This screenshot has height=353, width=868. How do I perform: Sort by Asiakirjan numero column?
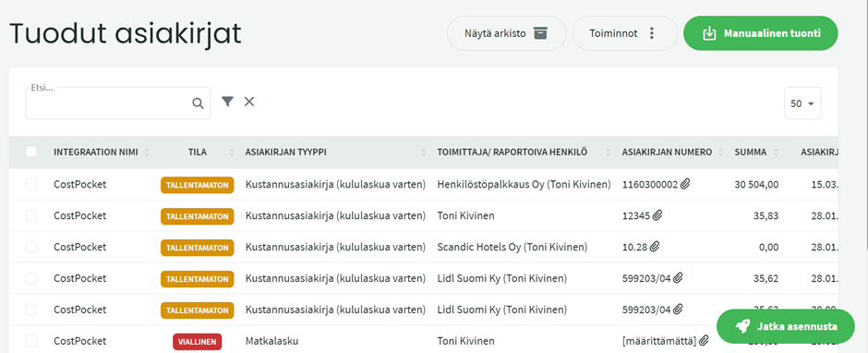721,152
